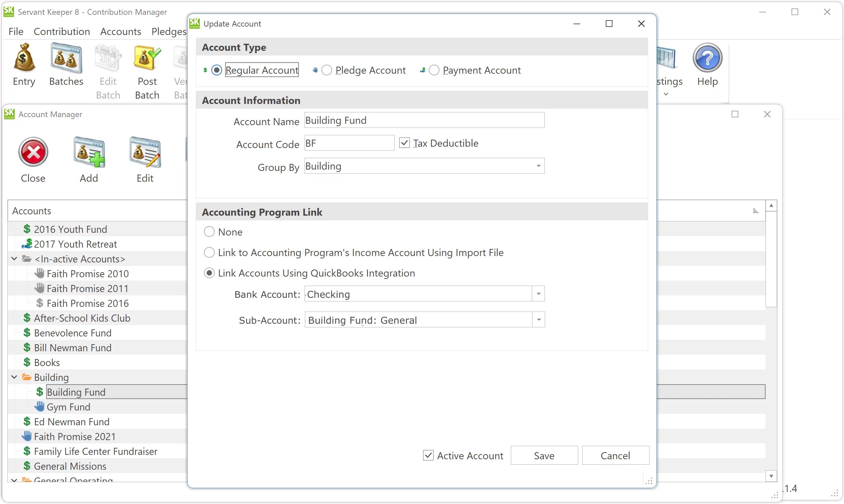Disable Active Account
The image size is (844, 504).
(428, 455)
